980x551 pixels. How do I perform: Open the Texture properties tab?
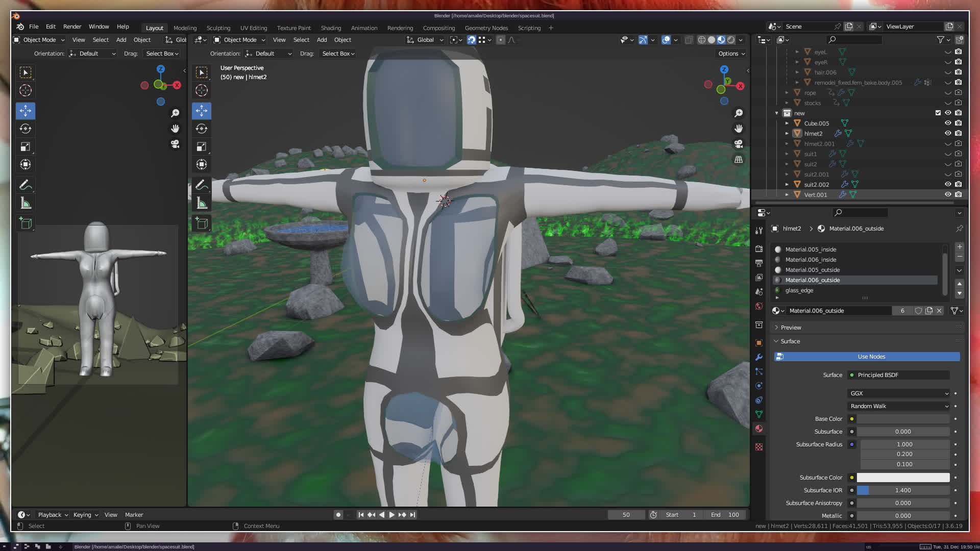pos(759,447)
